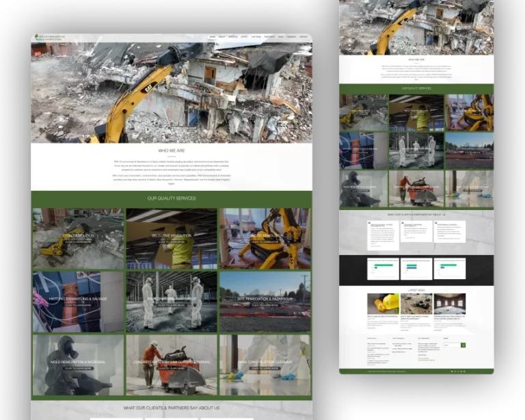The width and height of the screenshot is (525, 420).
Task: Click the footer search input field
Action: 451,345
